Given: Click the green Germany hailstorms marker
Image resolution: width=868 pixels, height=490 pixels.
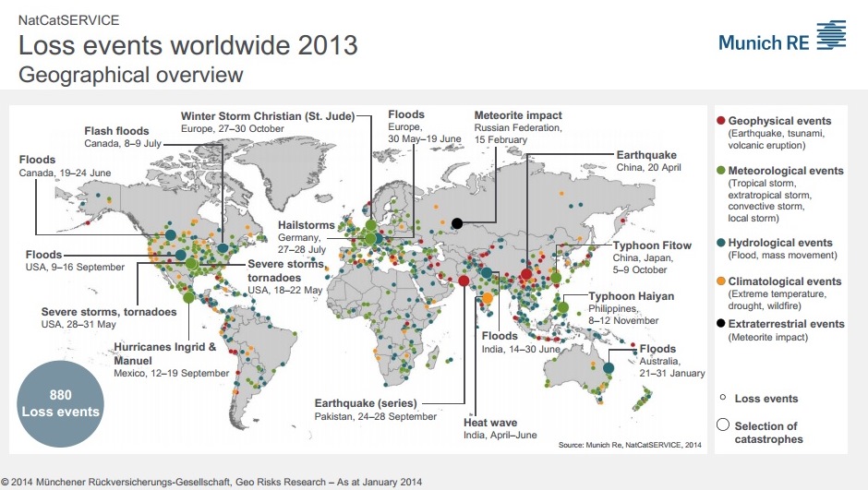Looking at the screenshot, I should (371, 239).
